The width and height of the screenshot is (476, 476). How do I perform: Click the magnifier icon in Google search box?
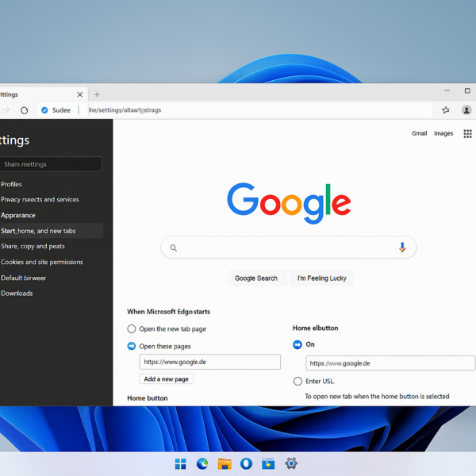pos(174,248)
